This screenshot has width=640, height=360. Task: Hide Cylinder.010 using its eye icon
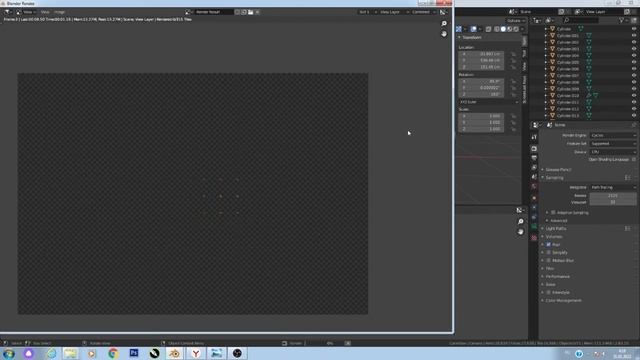tap(634, 96)
